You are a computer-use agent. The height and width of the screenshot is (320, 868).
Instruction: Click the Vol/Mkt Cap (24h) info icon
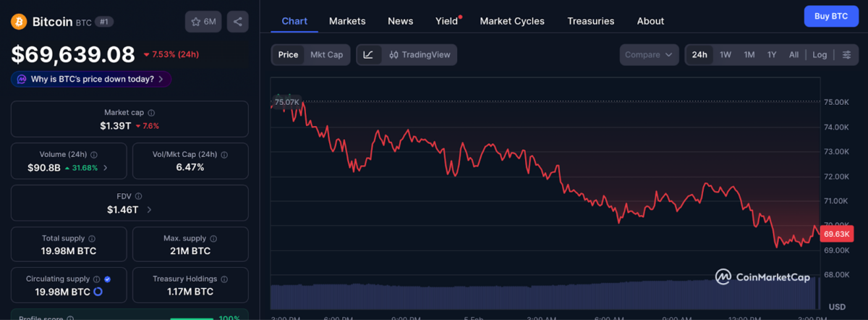point(224,155)
